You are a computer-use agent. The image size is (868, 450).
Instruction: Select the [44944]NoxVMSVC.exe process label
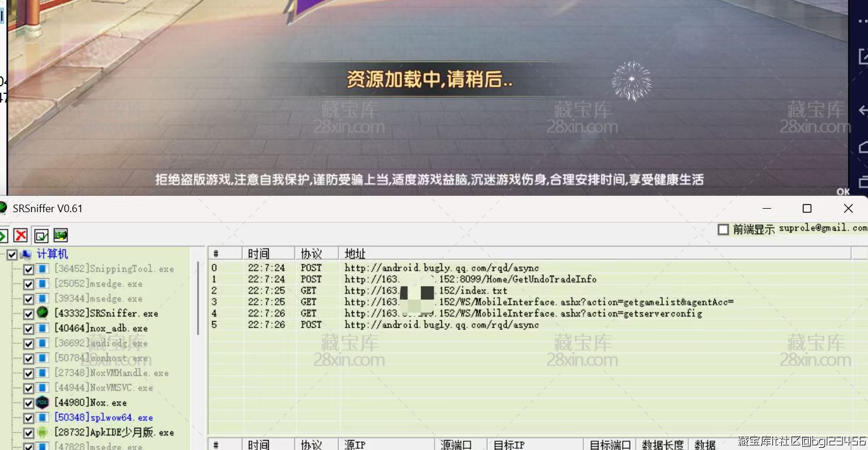103,388
